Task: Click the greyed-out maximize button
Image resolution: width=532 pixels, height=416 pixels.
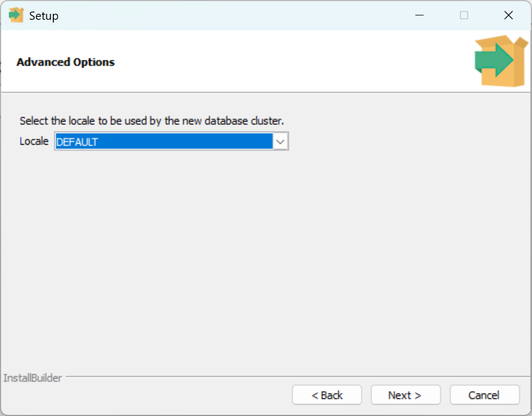Action: [464, 15]
